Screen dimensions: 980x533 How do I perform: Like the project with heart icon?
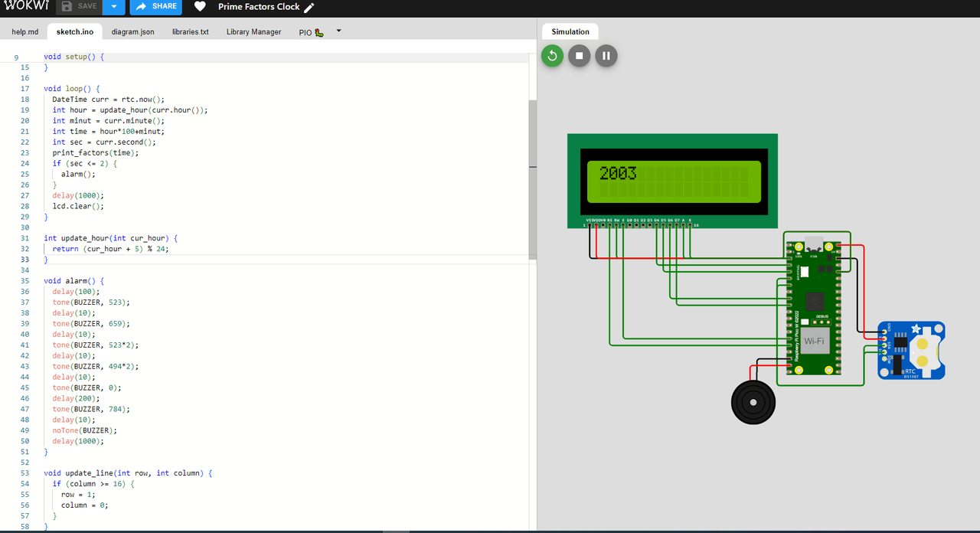coord(200,7)
